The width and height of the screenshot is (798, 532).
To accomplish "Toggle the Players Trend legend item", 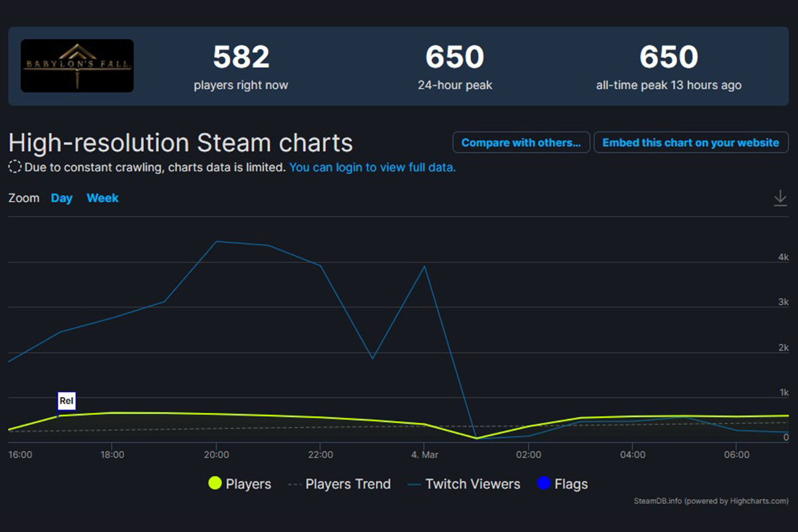I will coord(339,484).
